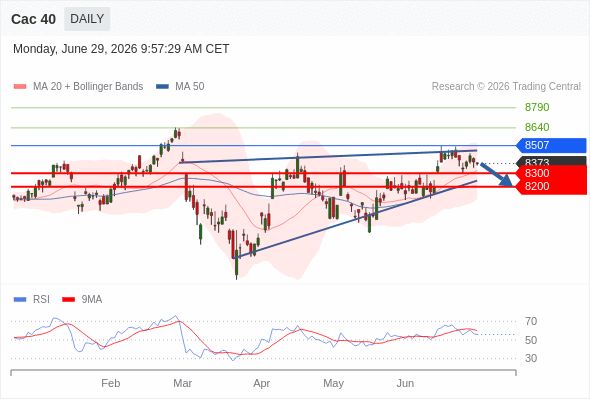Click the RSI legend swatch
Image resolution: width=590 pixels, height=400 pixels.
(x=20, y=300)
